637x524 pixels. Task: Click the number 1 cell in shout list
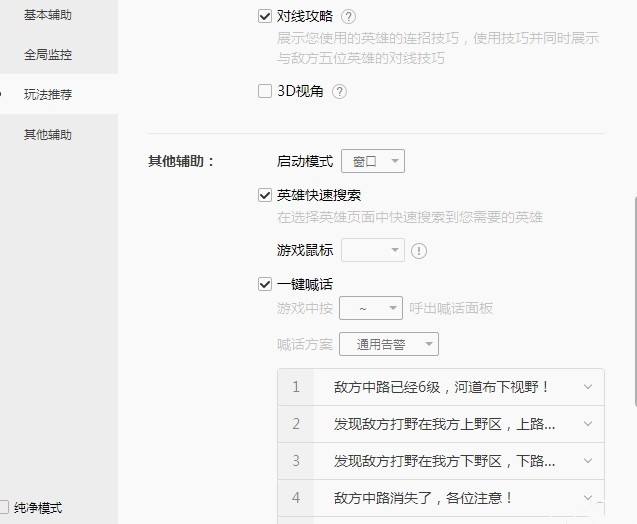pos(296,387)
